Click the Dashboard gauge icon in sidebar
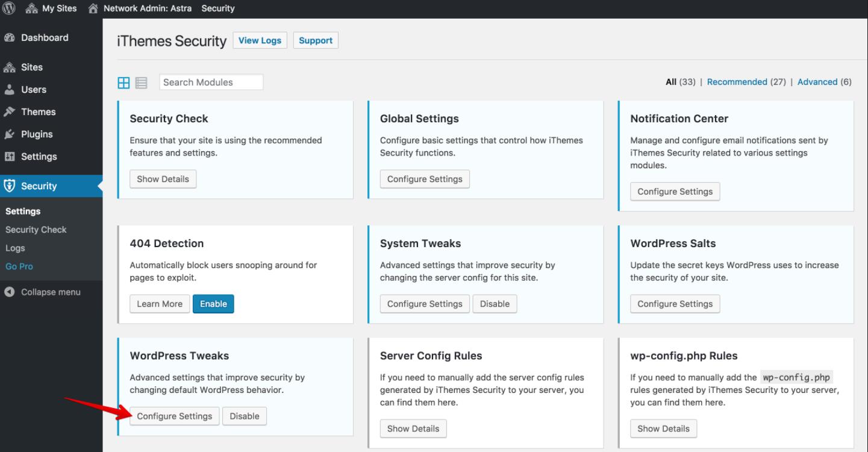Viewport: 868px width, 452px height. click(10, 37)
